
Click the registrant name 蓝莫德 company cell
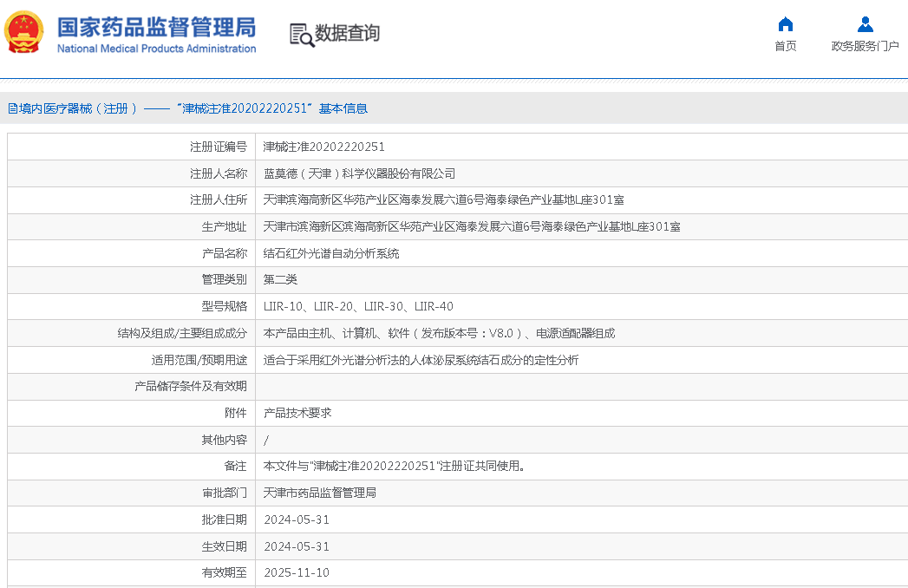pos(359,173)
